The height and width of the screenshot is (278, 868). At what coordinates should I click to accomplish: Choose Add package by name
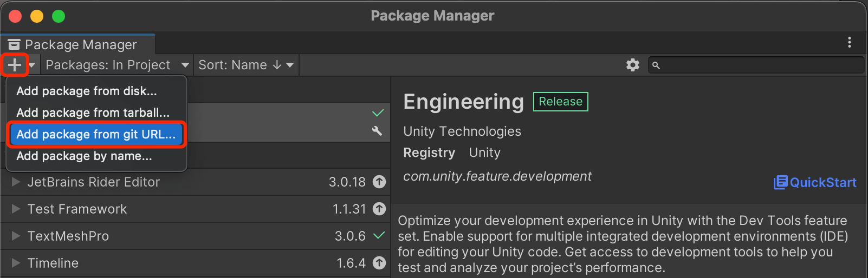pos(84,156)
